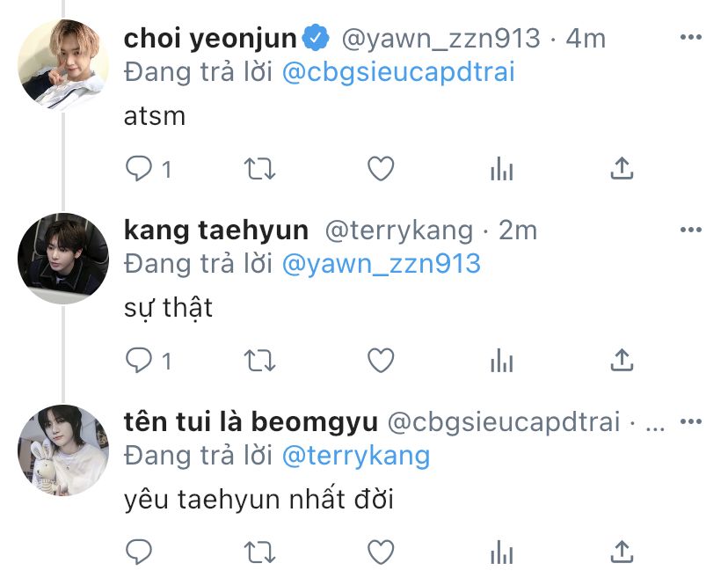Viewport: 728px width, 578px height.
Task: Share kang taehyun's tweet
Action: coord(622,360)
